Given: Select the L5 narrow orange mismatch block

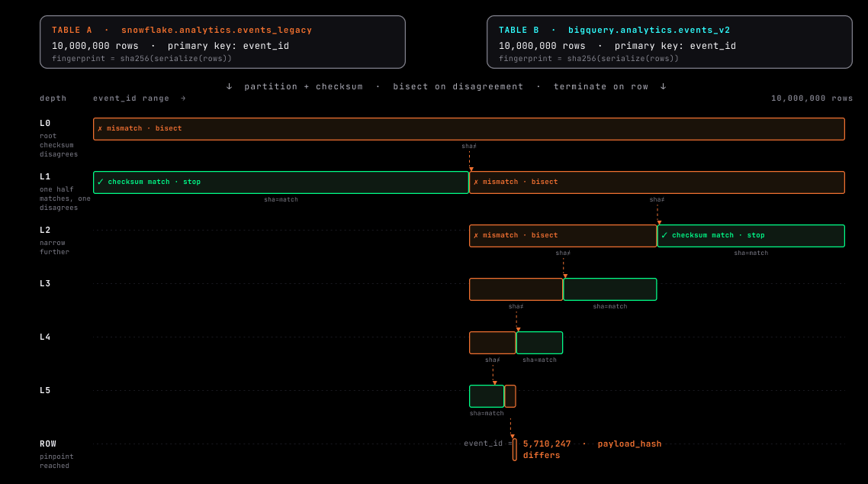Looking at the screenshot, I should click(510, 396).
